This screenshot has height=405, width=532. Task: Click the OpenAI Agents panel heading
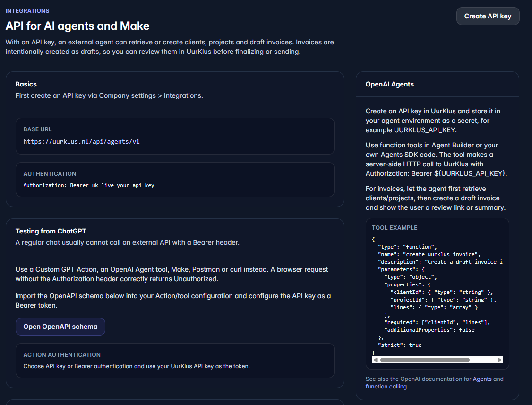(389, 84)
